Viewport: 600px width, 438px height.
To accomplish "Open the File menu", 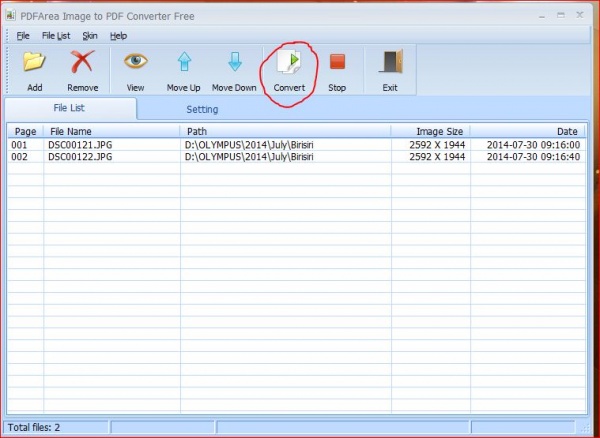I will click(23, 36).
